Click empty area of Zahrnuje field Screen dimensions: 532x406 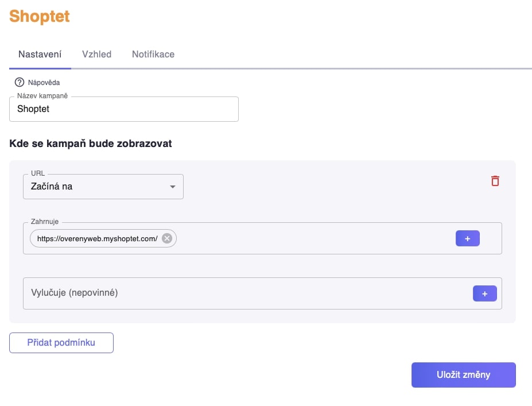tap(316, 238)
